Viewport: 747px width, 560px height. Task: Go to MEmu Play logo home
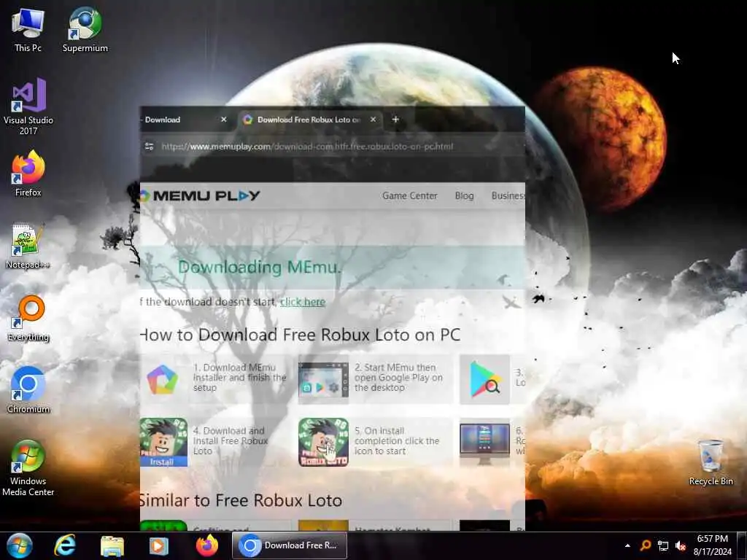point(200,195)
